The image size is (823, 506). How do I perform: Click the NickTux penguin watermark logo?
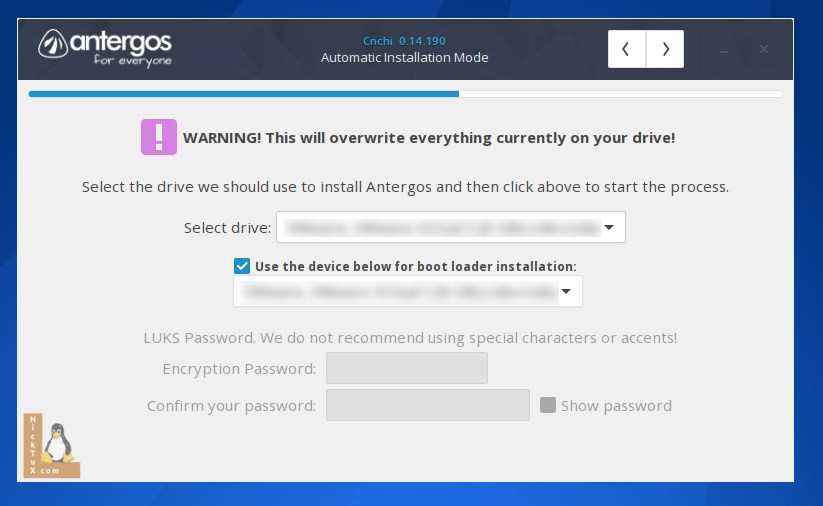[52, 446]
